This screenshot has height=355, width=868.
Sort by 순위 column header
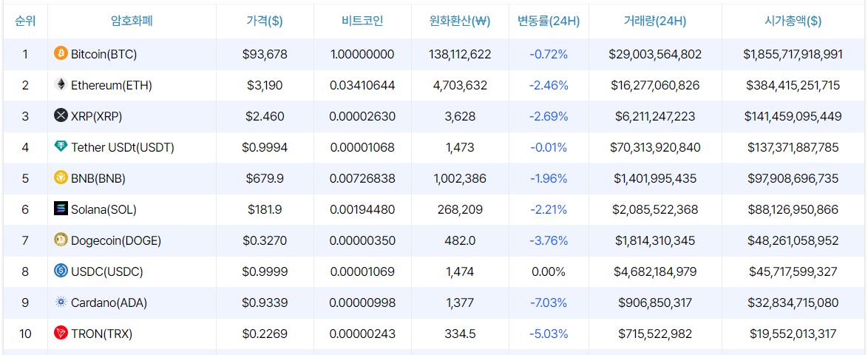(25, 21)
